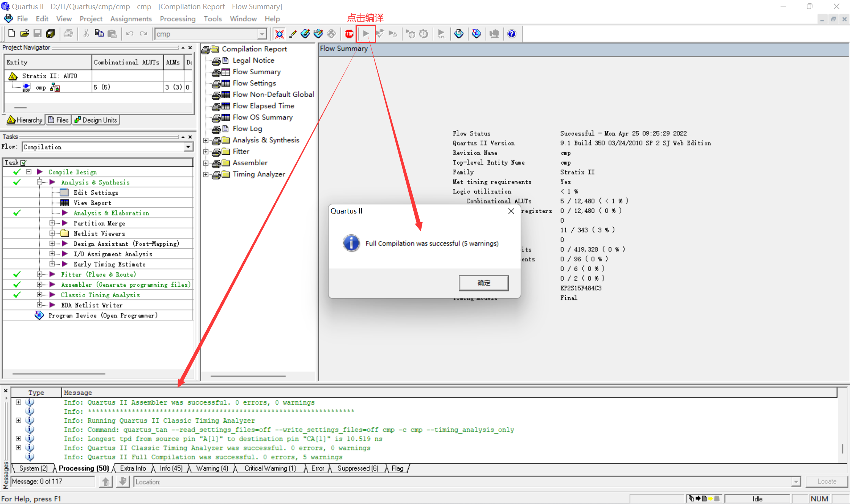
Task: Open the Tools menu
Action: tap(212, 19)
